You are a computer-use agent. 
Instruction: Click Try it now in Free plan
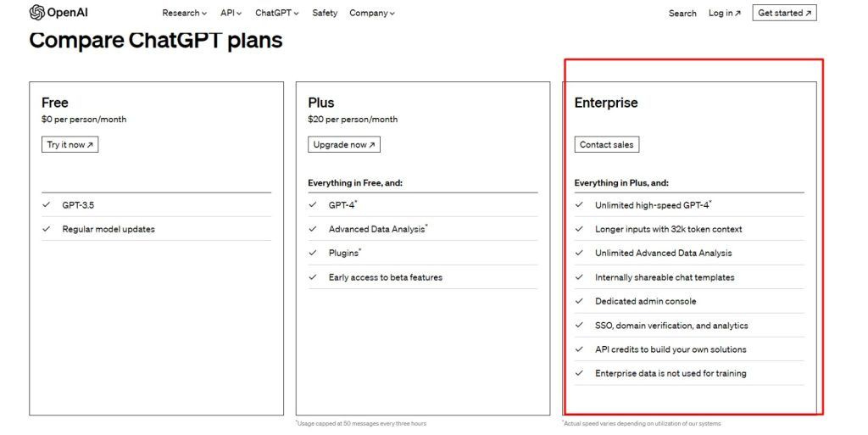coord(70,144)
